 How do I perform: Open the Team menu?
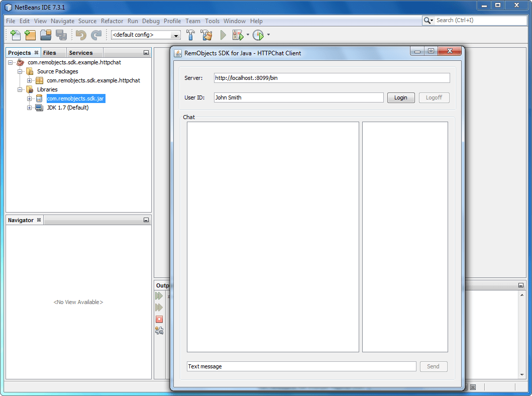coord(193,21)
